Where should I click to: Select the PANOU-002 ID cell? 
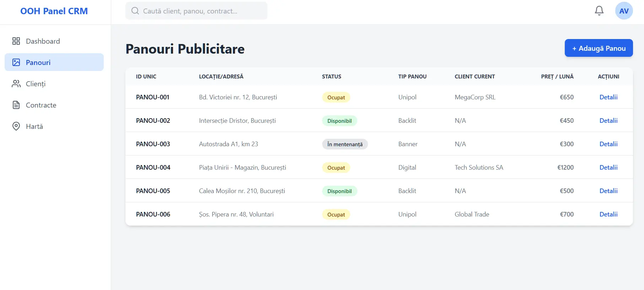[153, 120]
